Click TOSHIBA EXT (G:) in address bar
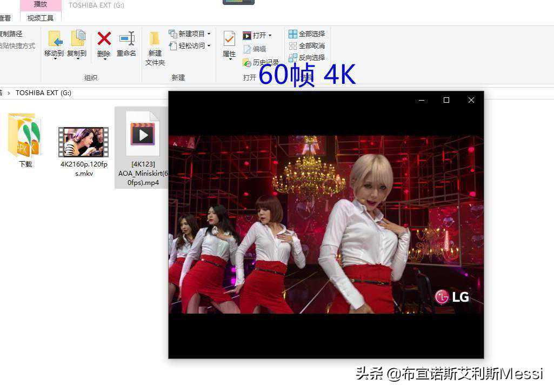Viewport: 554px width, 392px height. [43, 93]
